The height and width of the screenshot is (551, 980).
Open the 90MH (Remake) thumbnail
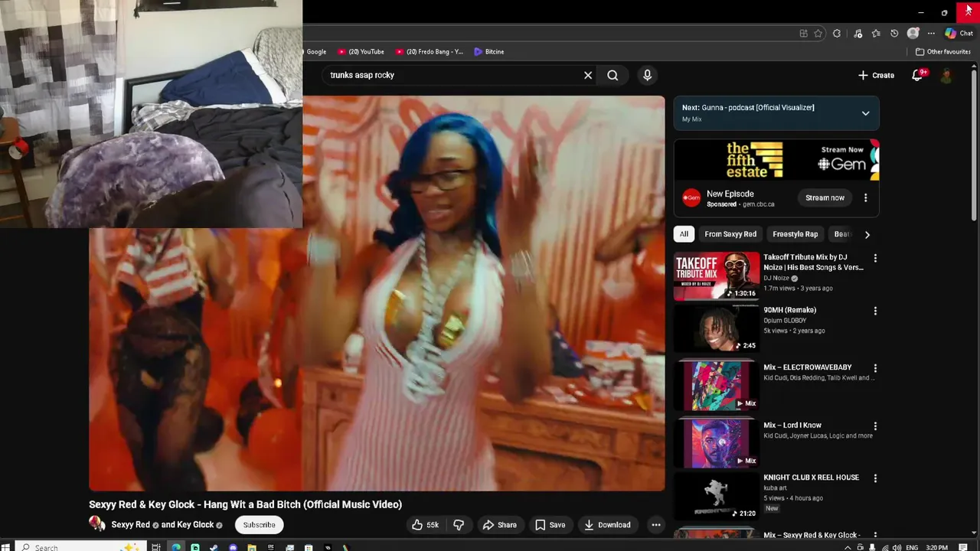(717, 328)
